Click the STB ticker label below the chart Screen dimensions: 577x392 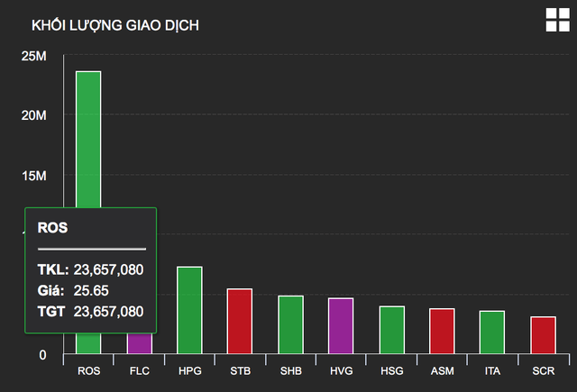coord(240,370)
